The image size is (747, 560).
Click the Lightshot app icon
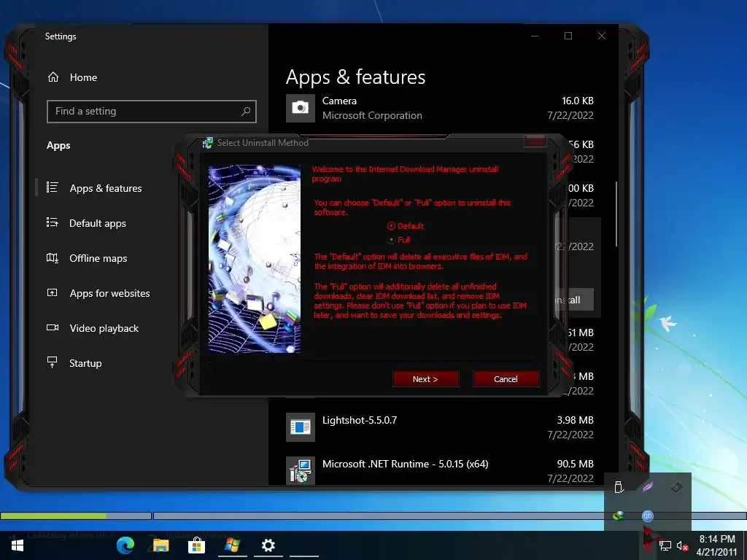coord(300,427)
